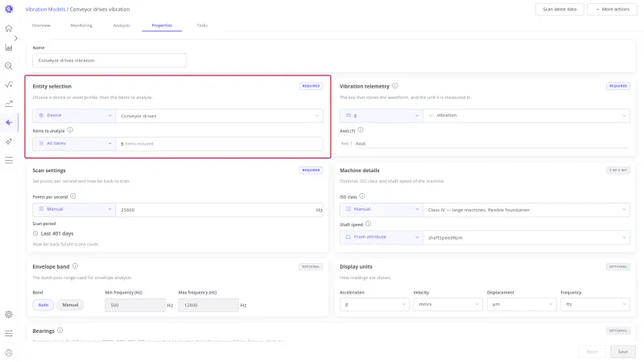Image resolution: width=644 pixels, height=362 pixels.
Task: Open the hamburger list icon in sidebar
Action: (x=9, y=160)
